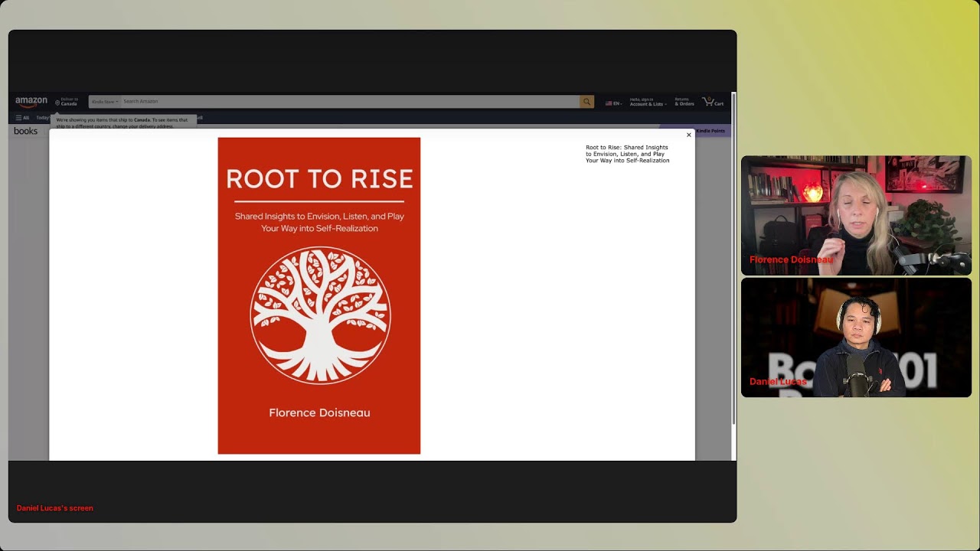Close the book cover preview popup
The height and width of the screenshot is (551, 980).
click(x=688, y=135)
